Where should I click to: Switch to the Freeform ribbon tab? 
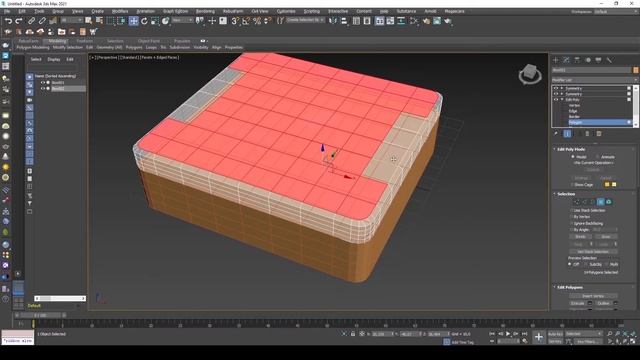(84, 41)
